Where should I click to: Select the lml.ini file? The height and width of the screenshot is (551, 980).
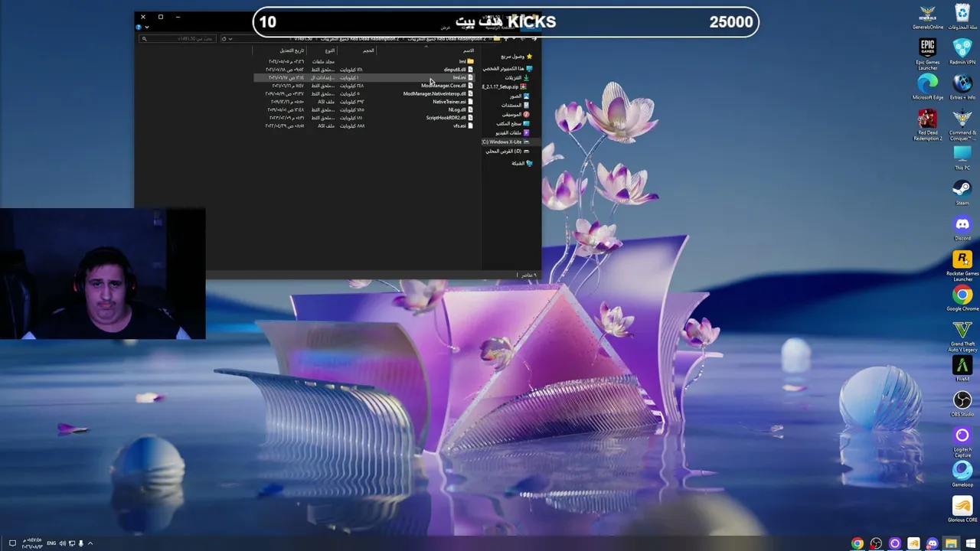tap(364, 77)
